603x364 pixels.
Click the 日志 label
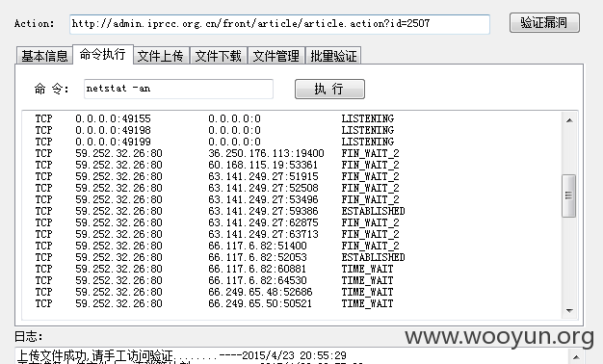click(28, 336)
